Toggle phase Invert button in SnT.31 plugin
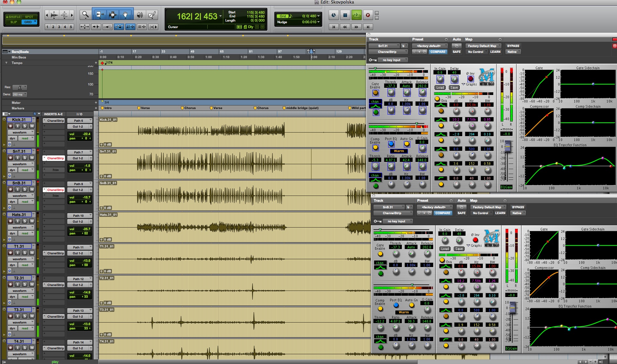Viewport: 617px width, 364px height. click(x=470, y=79)
